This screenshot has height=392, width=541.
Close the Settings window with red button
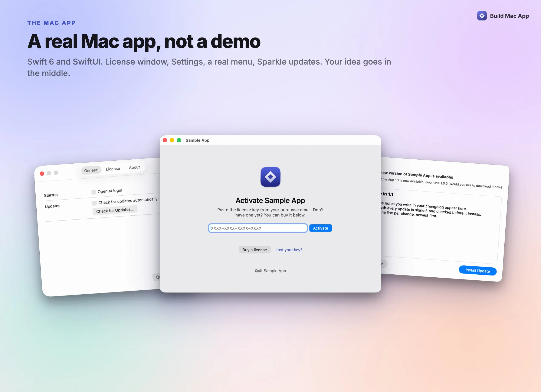click(42, 174)
